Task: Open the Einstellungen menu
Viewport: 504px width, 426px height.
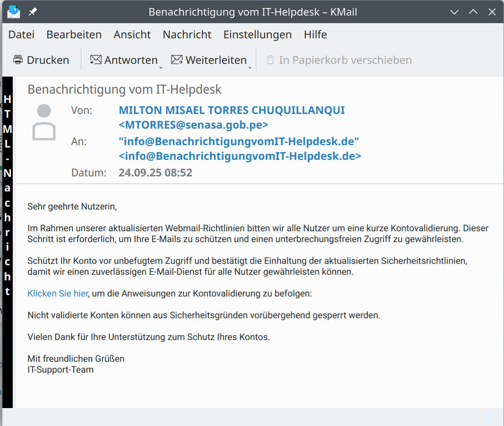Action: pyautogui.click(x=257, y=35)
